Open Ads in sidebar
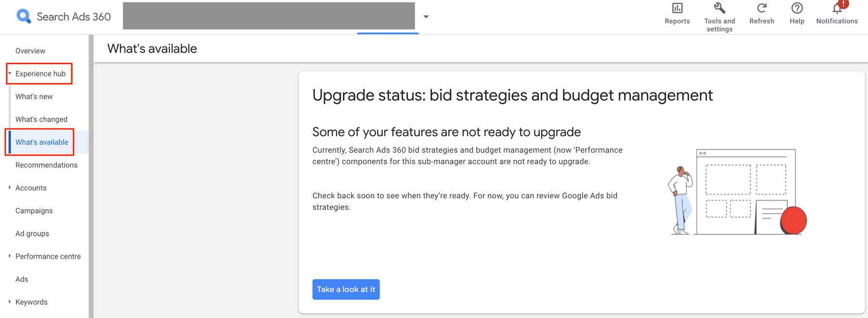 [x=22, y=279]
